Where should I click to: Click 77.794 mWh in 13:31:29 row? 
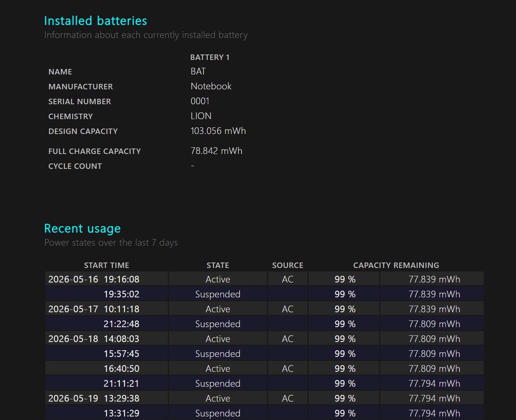click(432, 413)
